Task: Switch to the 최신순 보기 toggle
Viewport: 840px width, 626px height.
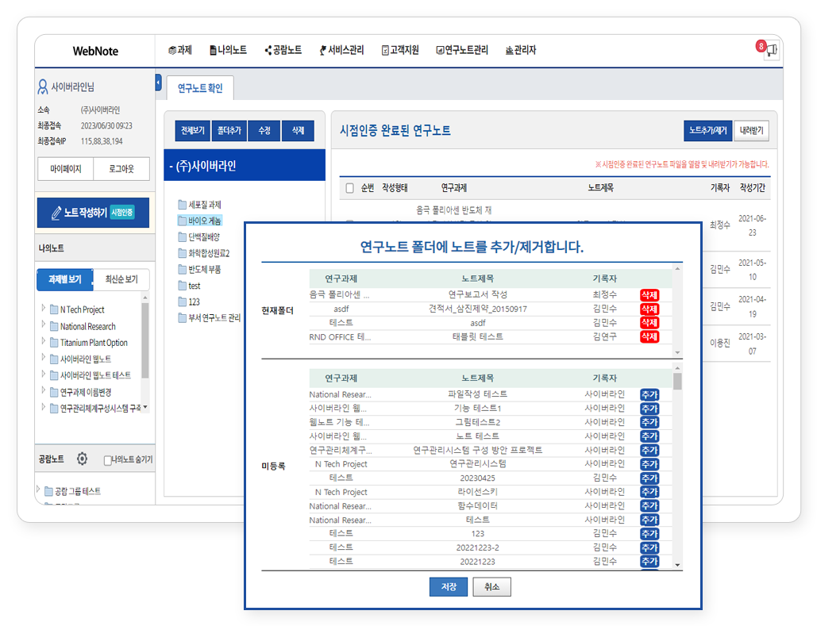Action: (x=121, y=279)
